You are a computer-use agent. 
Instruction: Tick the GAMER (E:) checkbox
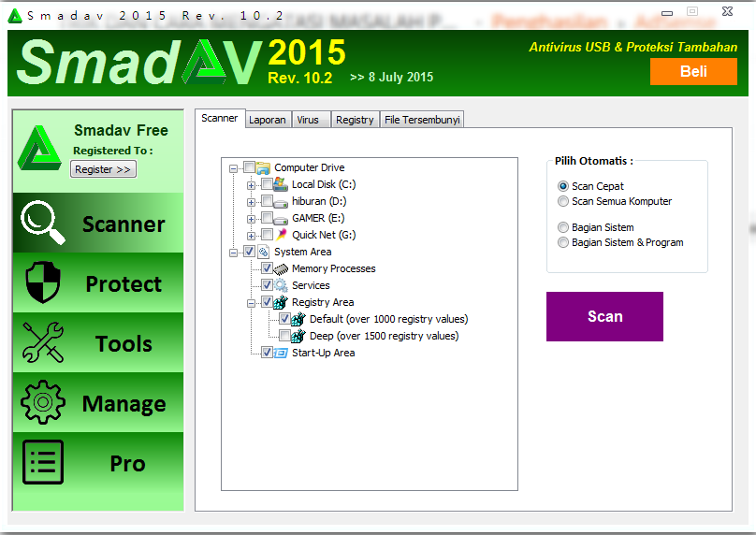coord(267,217)
